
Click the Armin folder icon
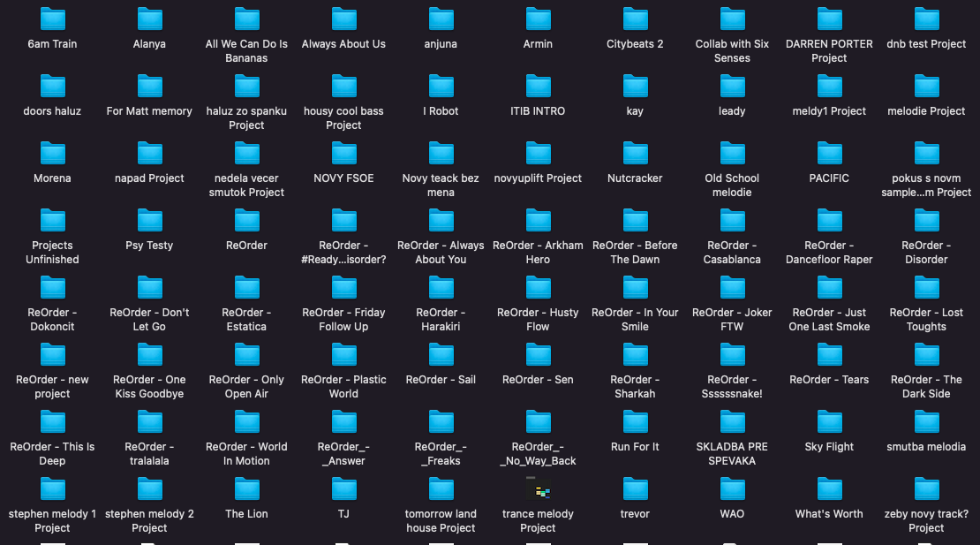tap(539, 19)
